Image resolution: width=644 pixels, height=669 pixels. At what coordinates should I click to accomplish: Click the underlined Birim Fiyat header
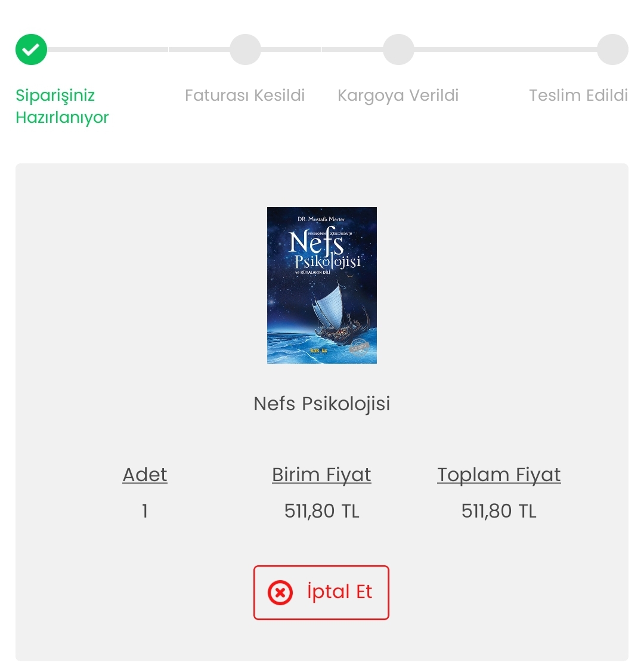coord(321,475)
